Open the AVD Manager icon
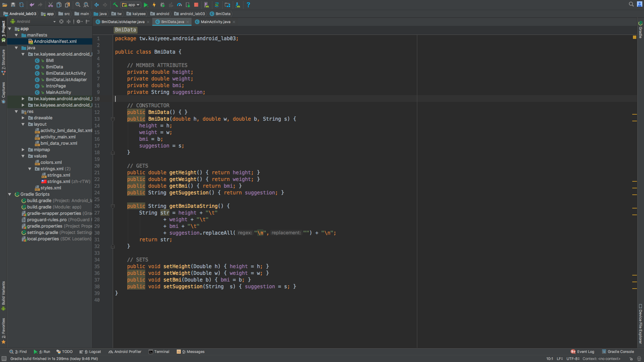644x362 pixels. click(207, 5)
